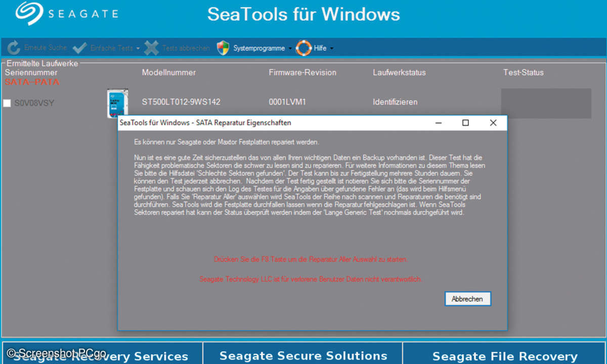Image resolution: width=607 pixels, height=364 pixels.
Task: Expand the Einfache Tests dropdown arrow
Action: [138, 49]
